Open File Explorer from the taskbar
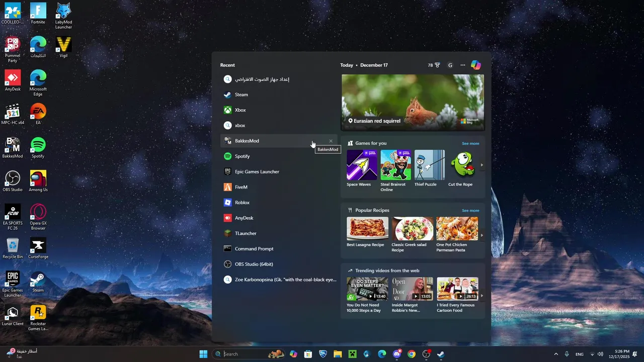The height and width of the screenshot is (362, 644). (x=338, y=354)
